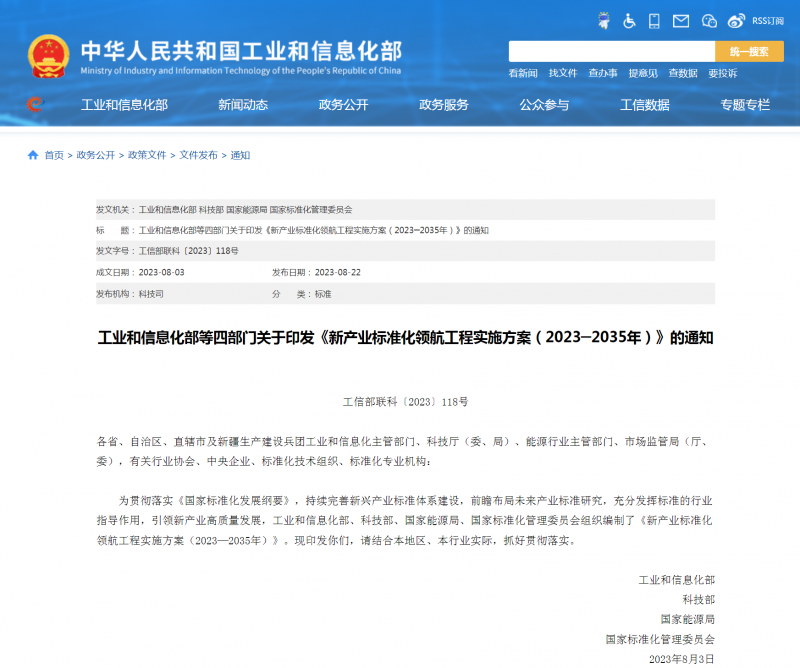Click the 分类 标准 value
Viewport: 800px width, 668px height.
323,294
